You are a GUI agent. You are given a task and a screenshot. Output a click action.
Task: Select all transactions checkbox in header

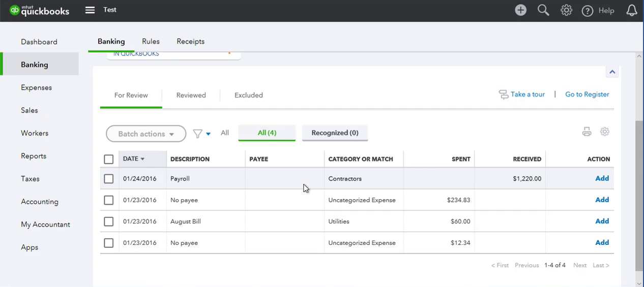108,160
